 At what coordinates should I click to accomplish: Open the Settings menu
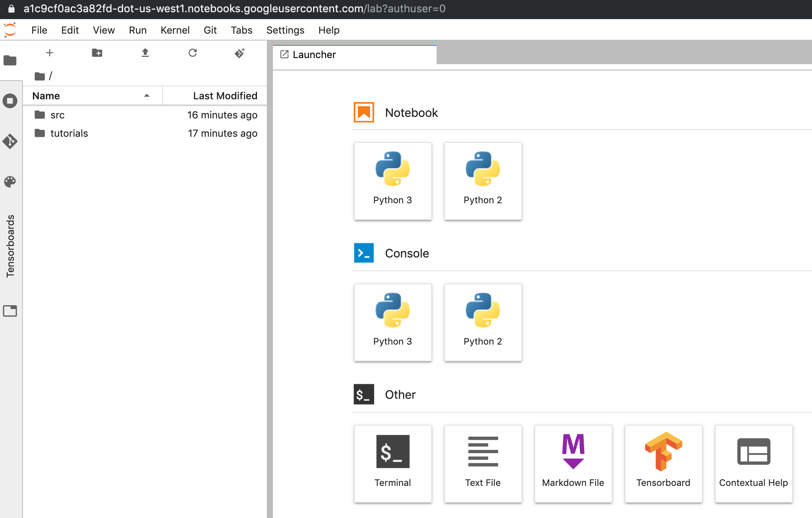(x=285, y=30)
